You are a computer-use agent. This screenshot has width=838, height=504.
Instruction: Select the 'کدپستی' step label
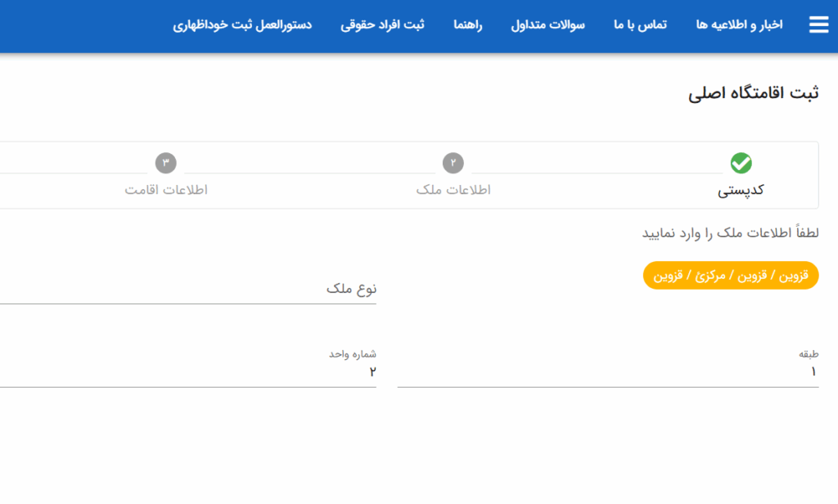[x=741, y=191]
